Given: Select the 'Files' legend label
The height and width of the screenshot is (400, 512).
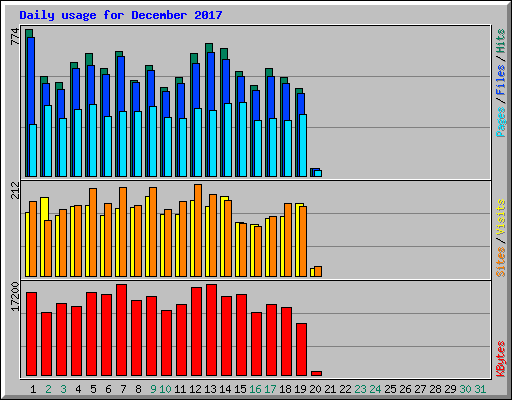Looking at the screenshot, I should pos(501,80).
